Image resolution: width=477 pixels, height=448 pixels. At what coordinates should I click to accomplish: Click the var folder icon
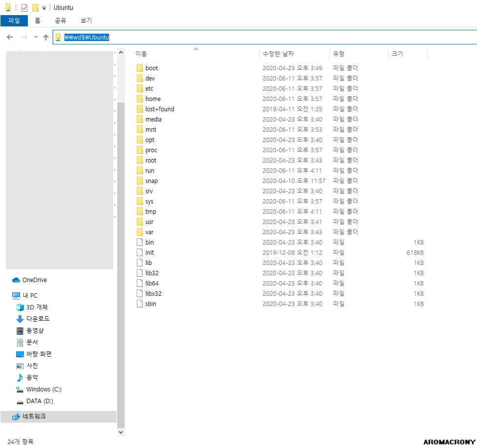pos(140,232)
